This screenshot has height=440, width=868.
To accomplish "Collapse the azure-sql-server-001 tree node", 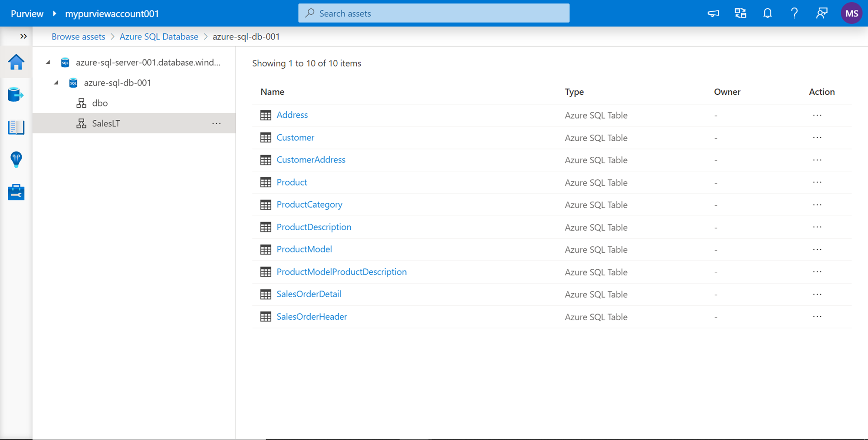I will pos(48,63).
